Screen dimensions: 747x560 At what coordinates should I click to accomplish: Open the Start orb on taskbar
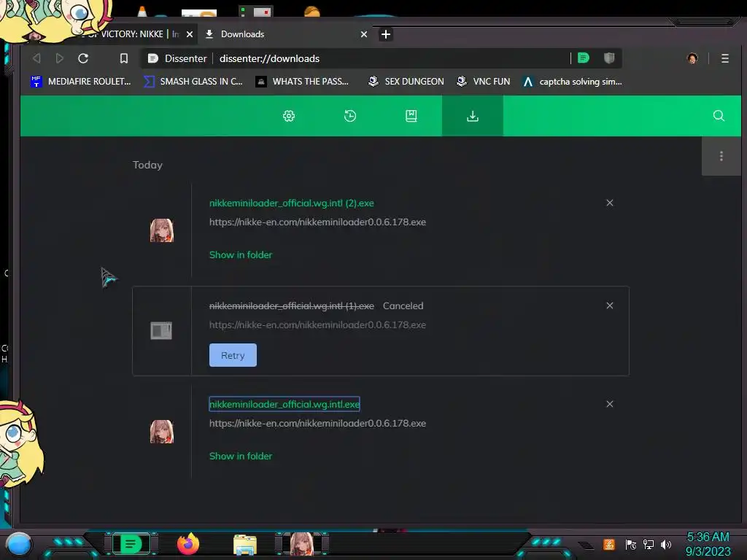(18, 544)
